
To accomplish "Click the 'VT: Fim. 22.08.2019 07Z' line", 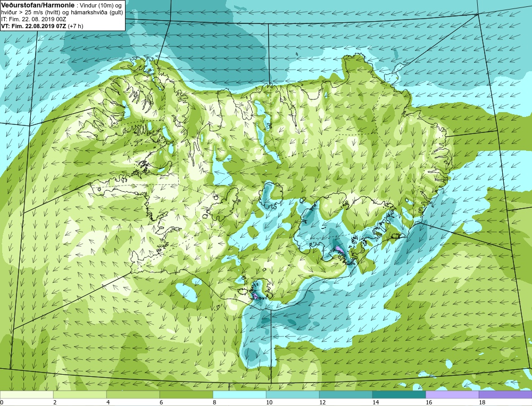I will click(x=34, y=26).
